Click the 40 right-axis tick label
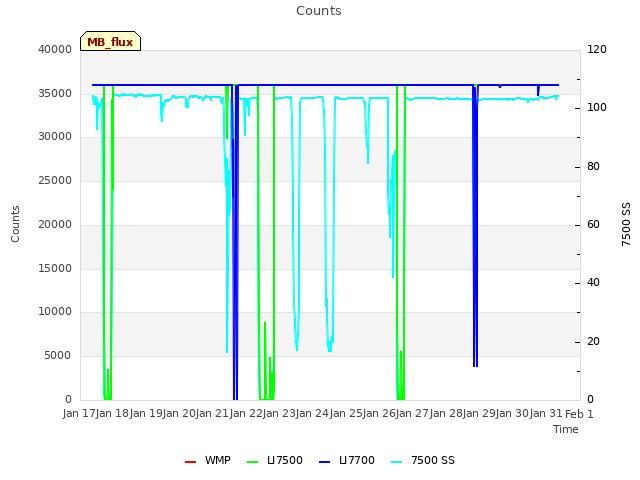The image size is (640, 480). coord(593,282)
